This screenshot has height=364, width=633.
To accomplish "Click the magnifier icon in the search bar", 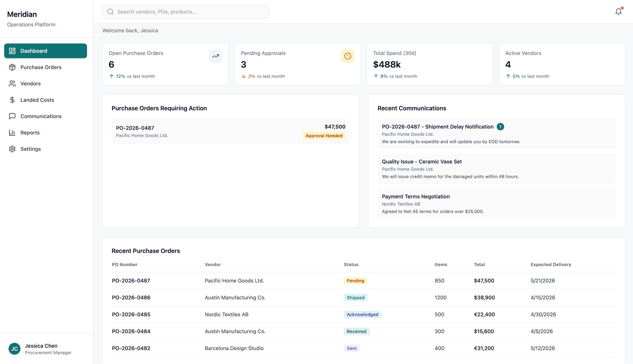I will (110, 11).
